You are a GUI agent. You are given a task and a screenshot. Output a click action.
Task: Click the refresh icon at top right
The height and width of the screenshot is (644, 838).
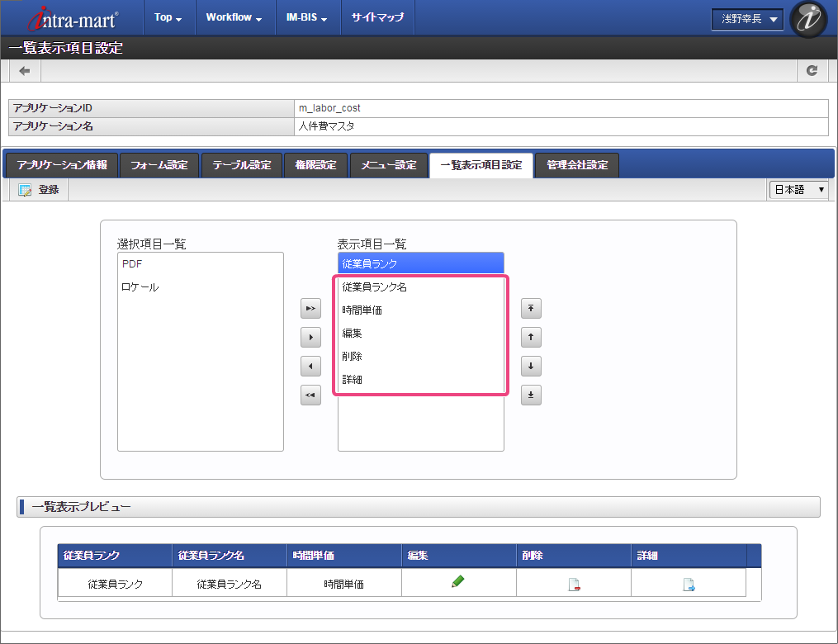(812, 71)
